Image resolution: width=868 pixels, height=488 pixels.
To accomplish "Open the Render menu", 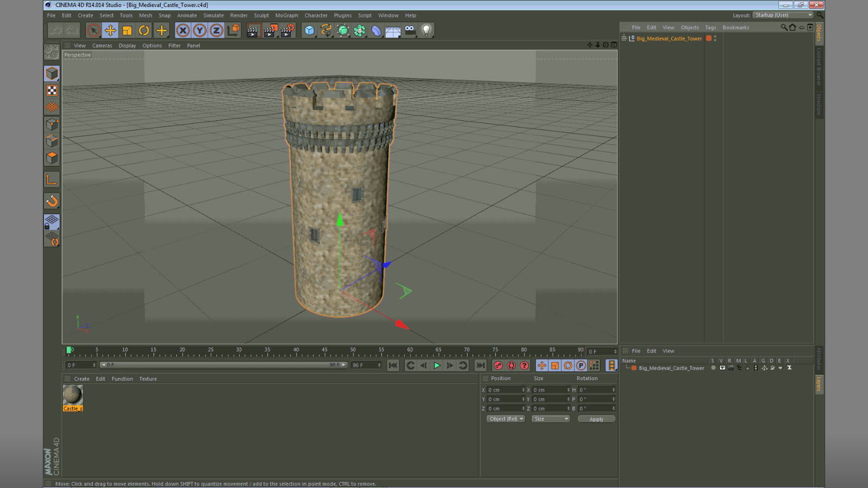I will pos(239,15).
